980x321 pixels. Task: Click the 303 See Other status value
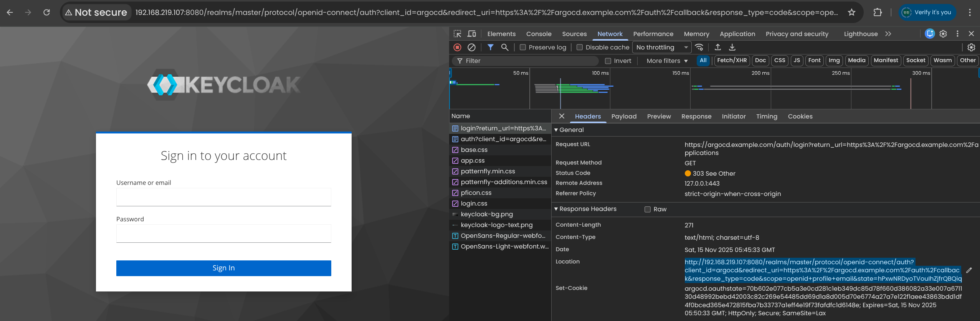pyautogui.click(x=714, y=173)
